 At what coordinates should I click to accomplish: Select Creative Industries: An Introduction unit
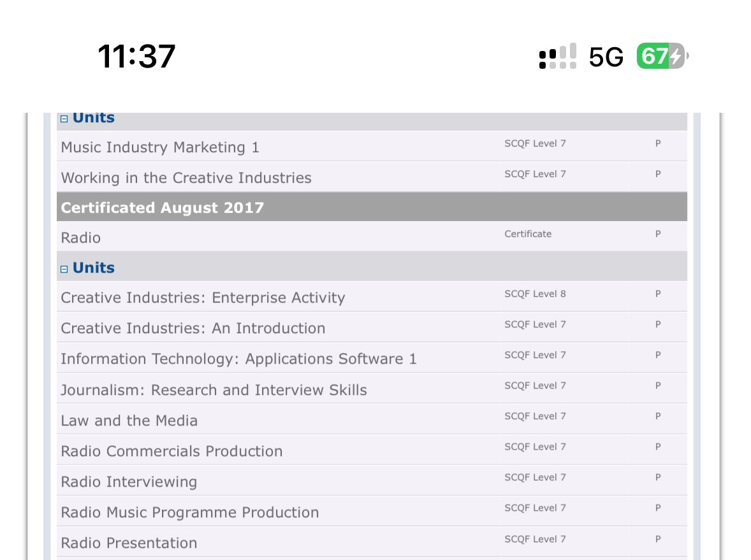point(372,327)
